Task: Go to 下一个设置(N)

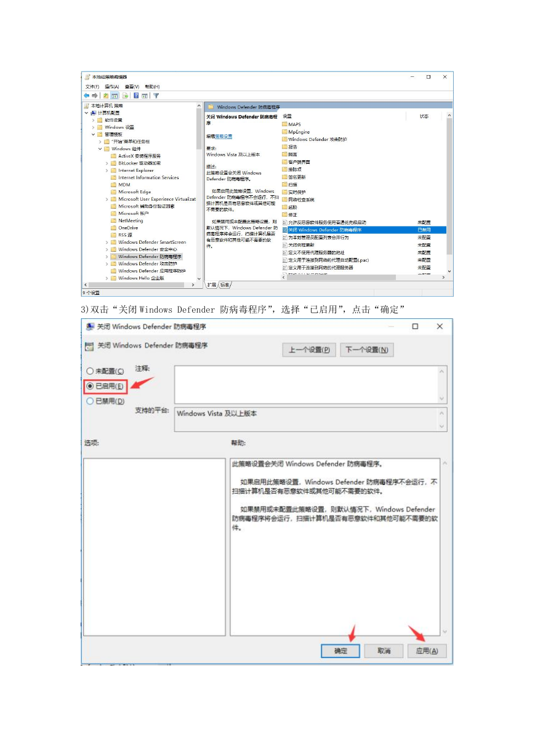Action: click(367, 350)
